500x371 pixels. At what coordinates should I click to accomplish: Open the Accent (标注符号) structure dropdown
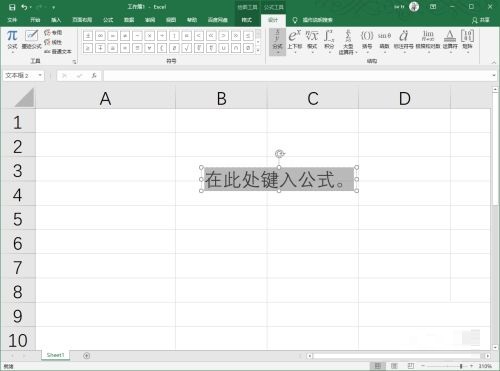click(404, 42)
